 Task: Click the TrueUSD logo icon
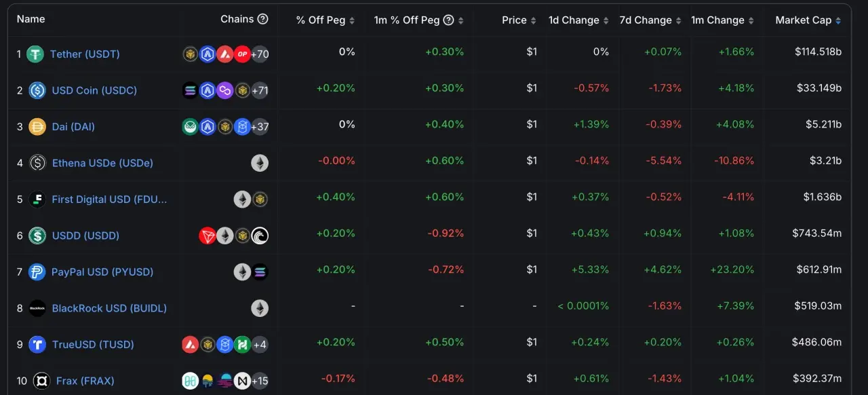(x=37, y=345)
